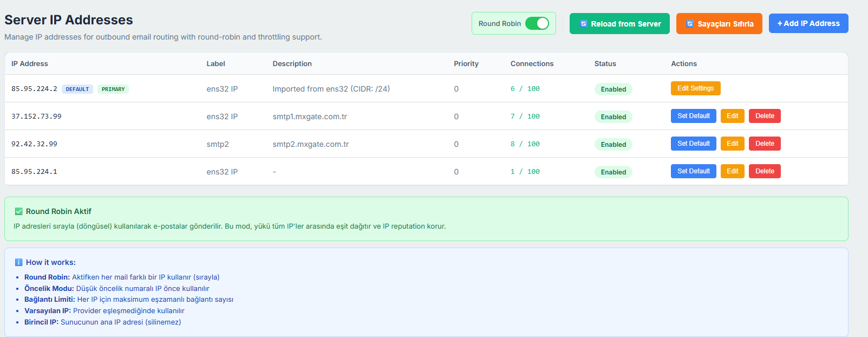Select IP address 92.42.32.99
Viewport: 868px width, 337px height.
(34, 144)
